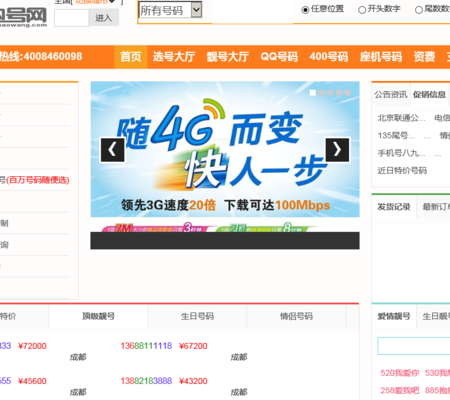Open the 座机号码 menu item
This screenshot has height=400, width=450.
point(381,57)
